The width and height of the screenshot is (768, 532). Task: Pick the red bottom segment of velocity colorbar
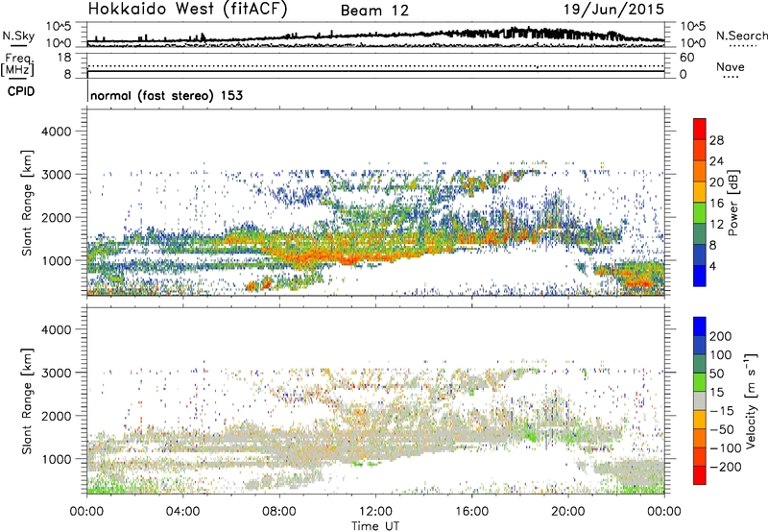(x=700, y=475)
